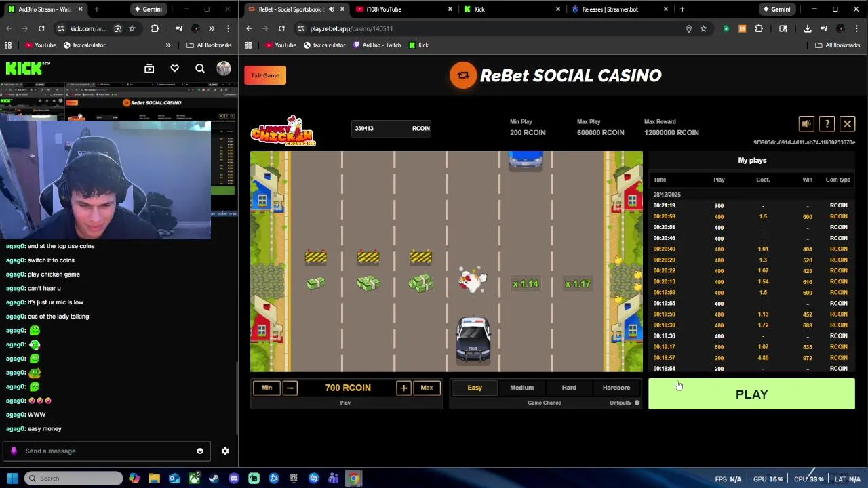Open Downloads icon in right window

[808, 28]
